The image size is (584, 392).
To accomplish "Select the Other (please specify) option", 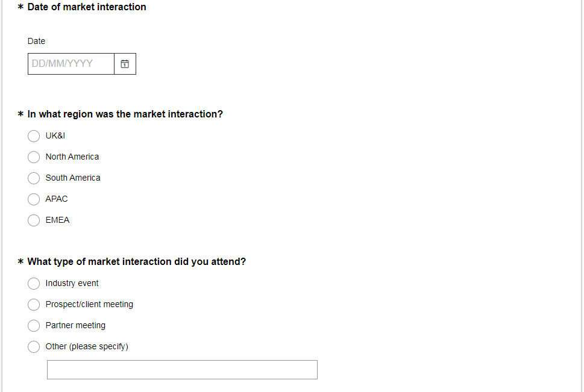I will [34, 347].
